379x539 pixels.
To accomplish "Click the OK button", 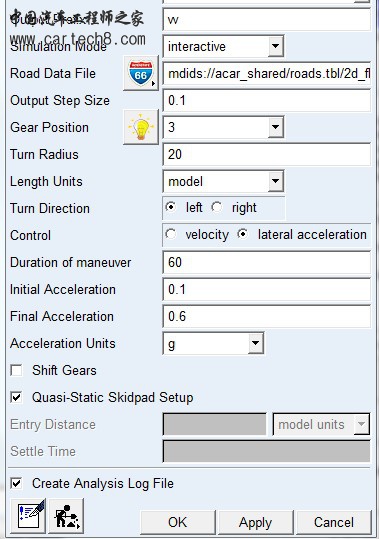I will (x=178, y=522).
